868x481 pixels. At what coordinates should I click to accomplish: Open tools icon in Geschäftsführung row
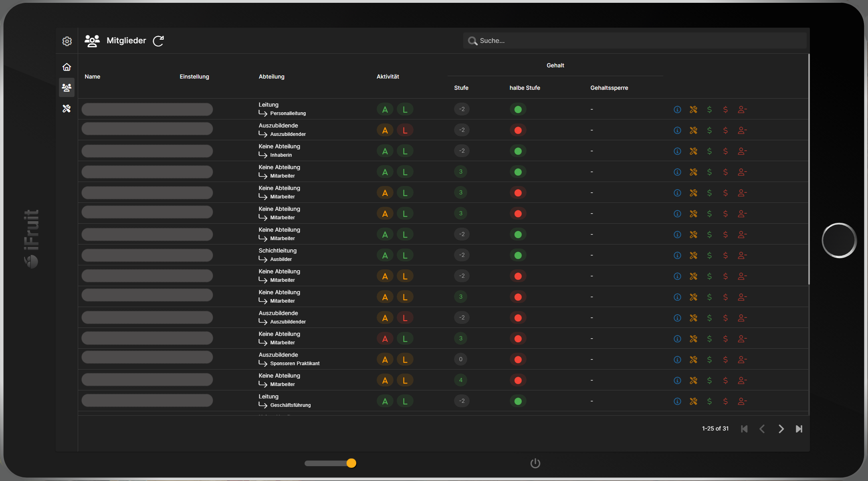click(x=693, y=401)
